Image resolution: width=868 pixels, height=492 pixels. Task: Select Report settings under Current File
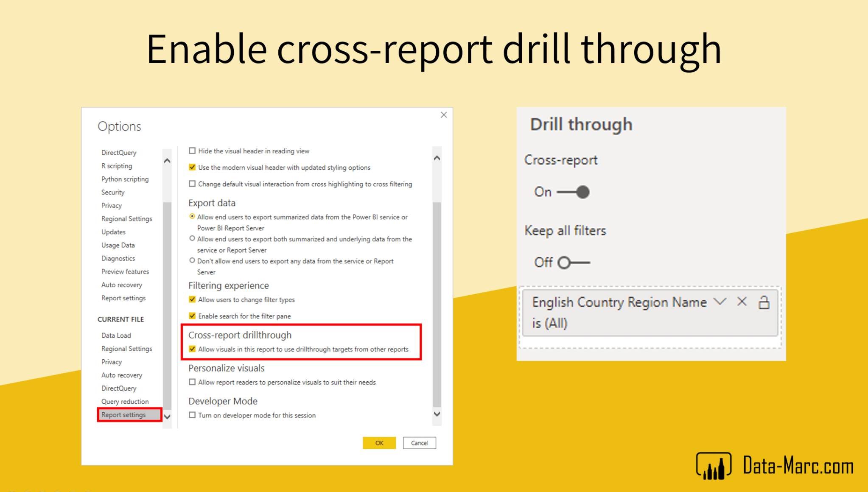tap(123, 415)
